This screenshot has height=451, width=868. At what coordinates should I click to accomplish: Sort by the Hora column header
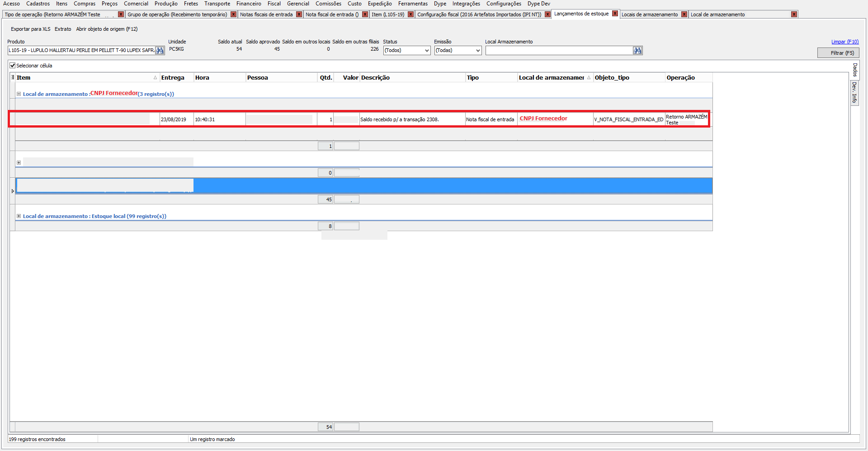[220, 78]
